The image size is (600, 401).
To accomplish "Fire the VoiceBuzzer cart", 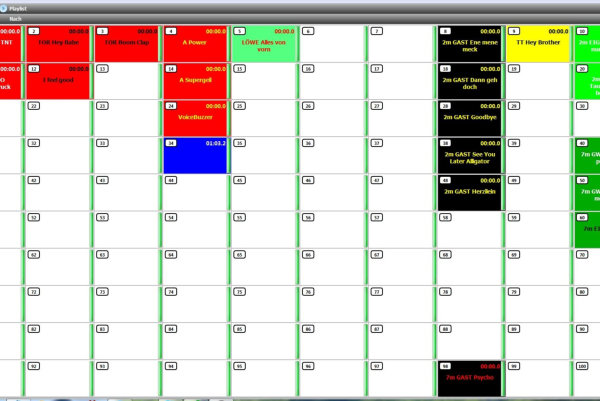I will point(196,118).
